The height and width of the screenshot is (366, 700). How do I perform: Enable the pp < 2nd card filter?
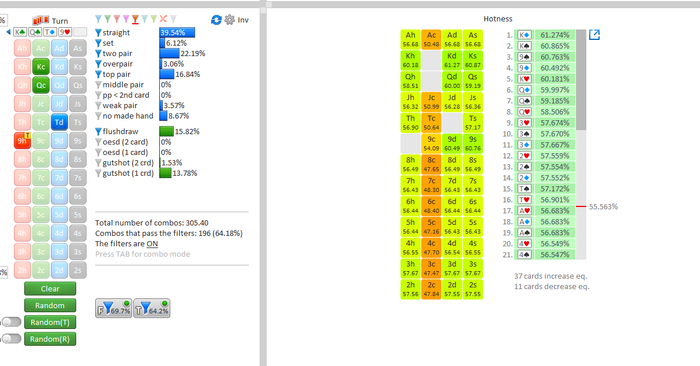(x=98, y=95)
